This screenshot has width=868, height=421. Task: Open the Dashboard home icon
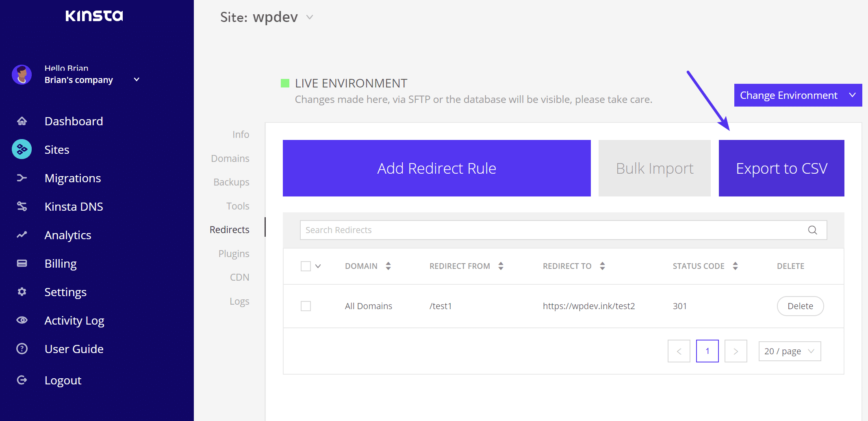pyautogui.click(x=22, y=121)
